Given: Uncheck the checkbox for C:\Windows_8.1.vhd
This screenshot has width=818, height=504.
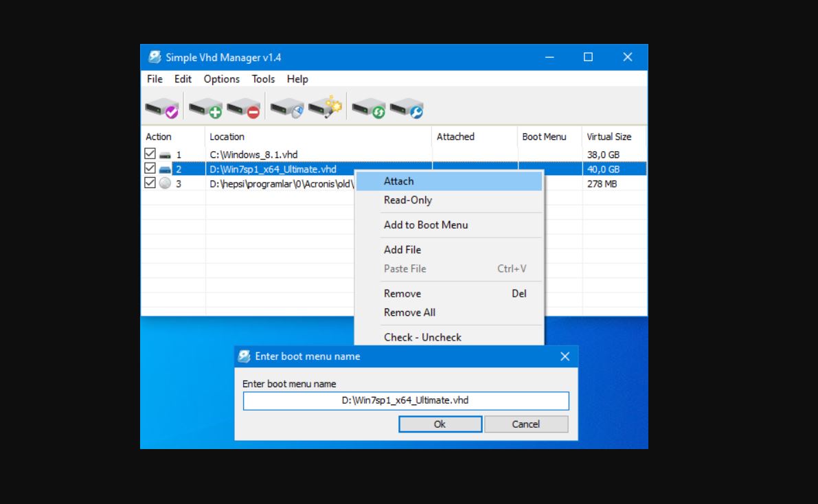Looking at the screenshot, I should coord(149,152).
